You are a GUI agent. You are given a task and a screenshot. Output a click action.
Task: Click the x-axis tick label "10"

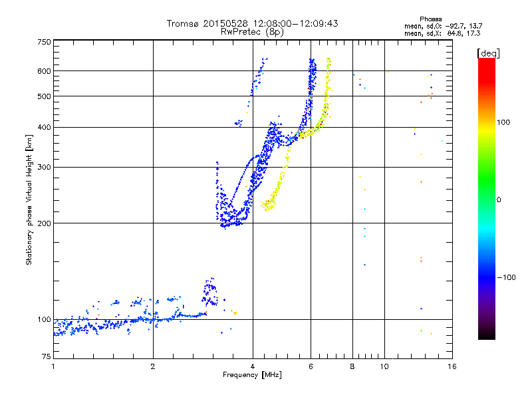click(384, 366)
